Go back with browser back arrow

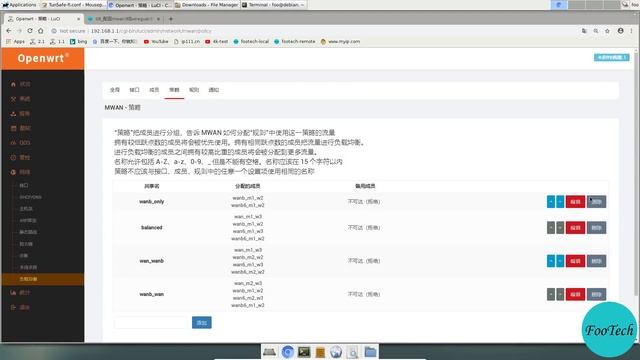tap(9, 31)
